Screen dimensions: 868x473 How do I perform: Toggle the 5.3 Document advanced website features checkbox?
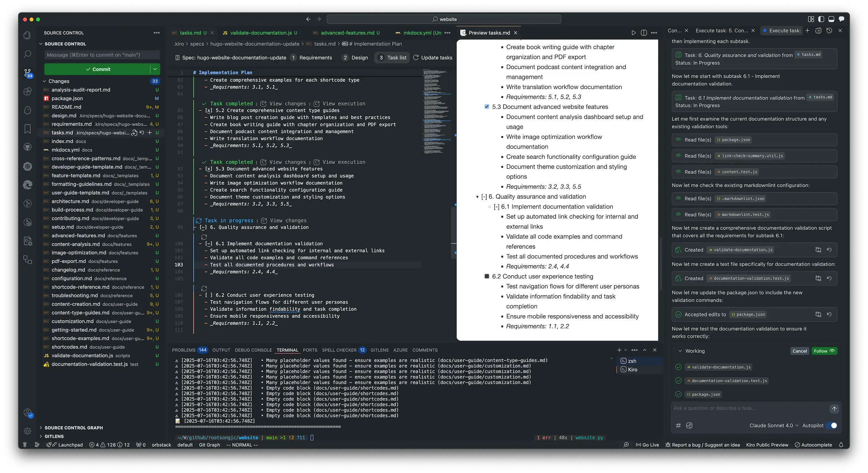click(487, 107)
